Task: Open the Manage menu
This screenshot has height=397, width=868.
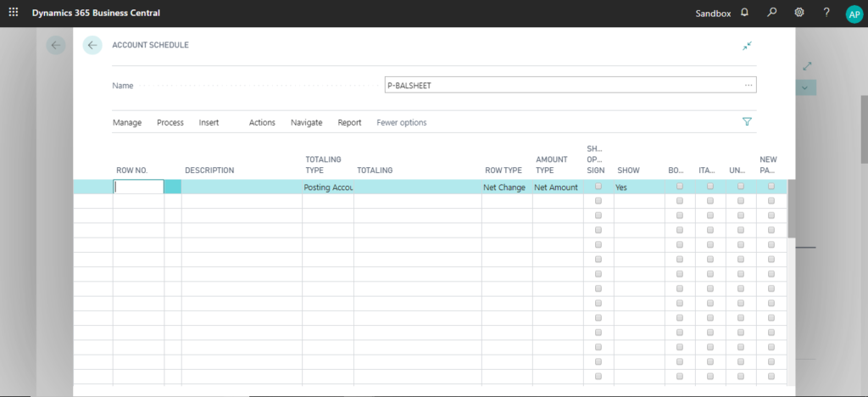Action: pyautogui.click(x=127, y=122)
